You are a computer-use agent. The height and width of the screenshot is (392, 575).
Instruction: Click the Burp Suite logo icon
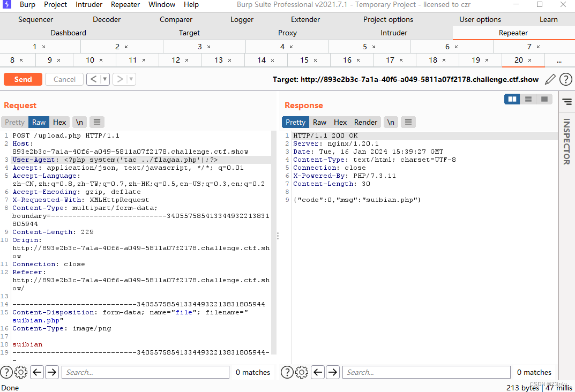tap(6, 4)
